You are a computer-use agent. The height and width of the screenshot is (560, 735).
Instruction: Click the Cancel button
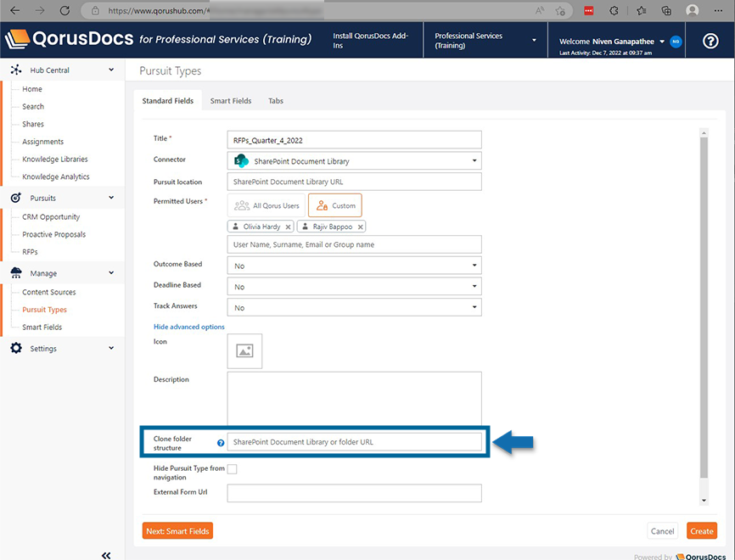[662, 531]
